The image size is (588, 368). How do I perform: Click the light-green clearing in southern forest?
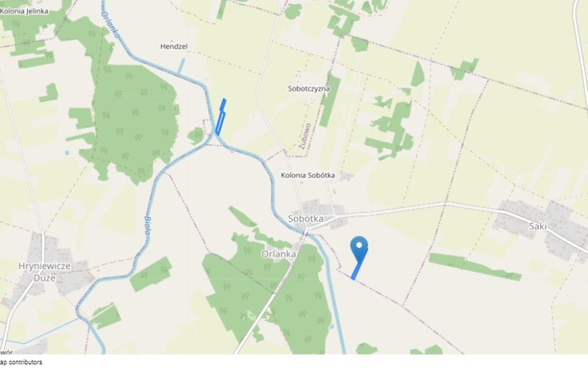(248, 316)
